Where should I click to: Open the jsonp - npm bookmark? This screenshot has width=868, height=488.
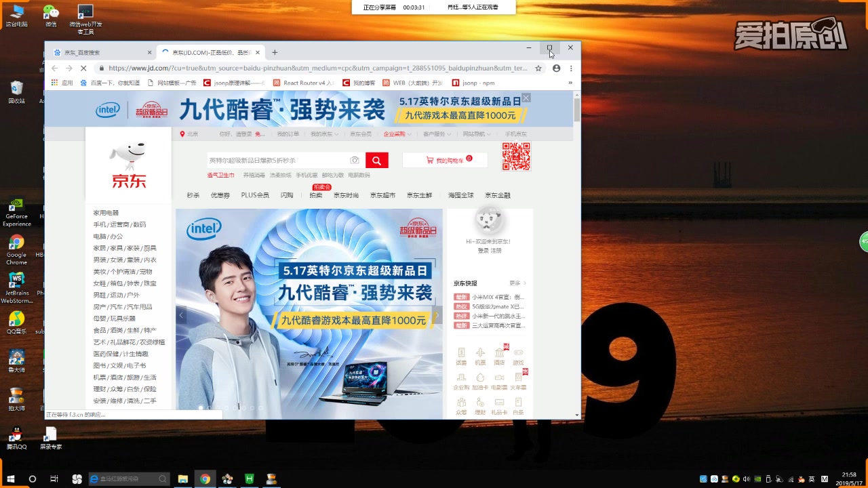coord(473,83)
